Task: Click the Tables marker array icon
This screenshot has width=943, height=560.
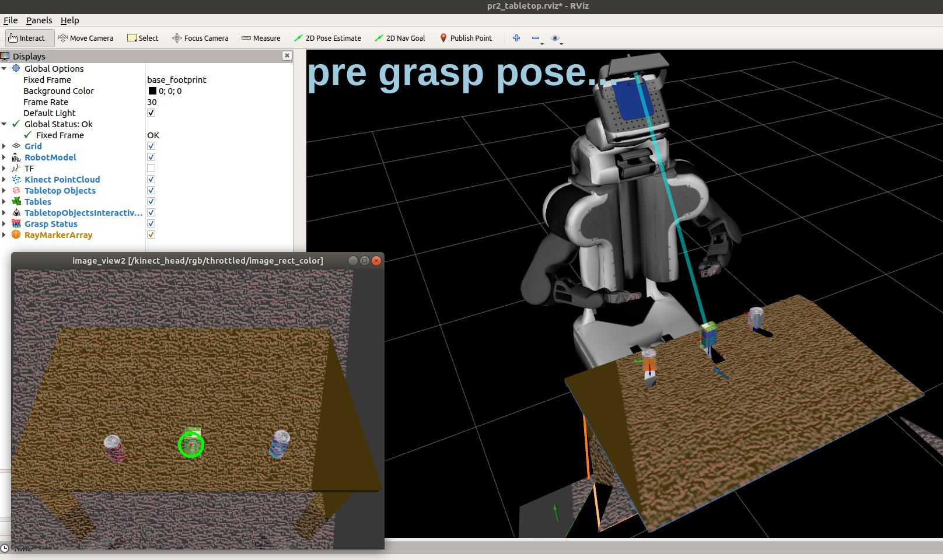Action: click(16, 201)
